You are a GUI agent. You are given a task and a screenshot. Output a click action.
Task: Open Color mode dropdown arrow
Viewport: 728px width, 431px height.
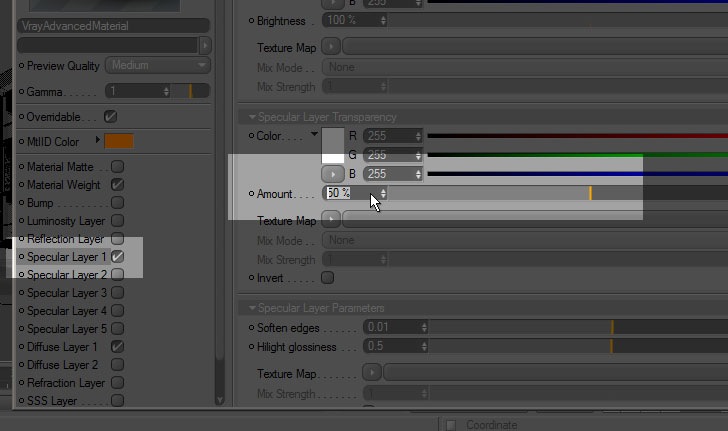click(x=314, y=134)
